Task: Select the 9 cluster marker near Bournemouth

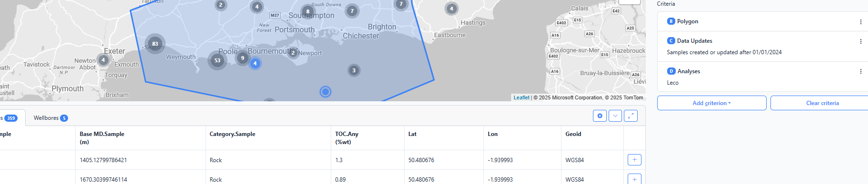Action: (x=243, y=58)
